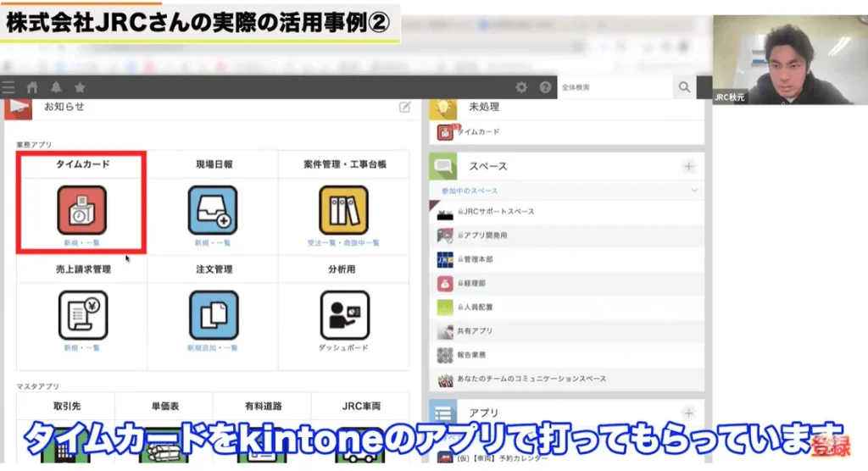Open the 現場日報 app icon
The width and height of the screenshot is (868, 471).
tap(213, 210)
